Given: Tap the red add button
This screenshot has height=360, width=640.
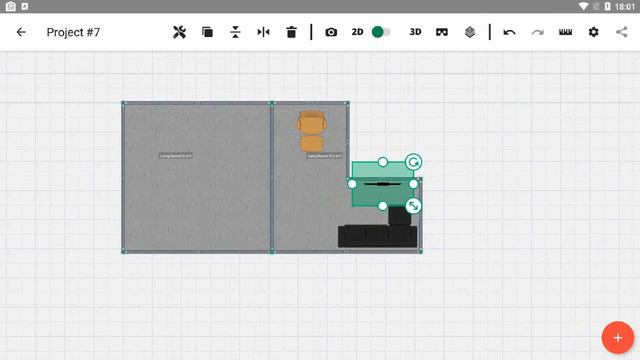Looking at the screenshot, I should [618, 338].
